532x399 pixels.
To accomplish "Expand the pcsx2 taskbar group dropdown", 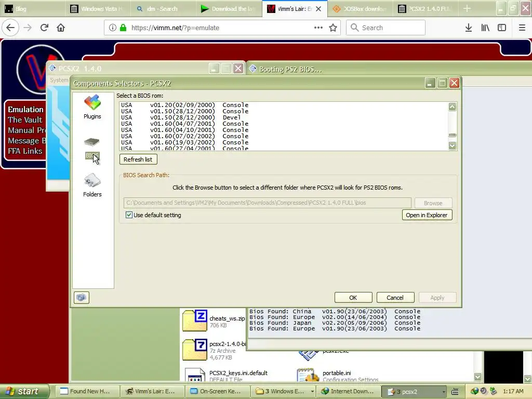I will [443, 392].
